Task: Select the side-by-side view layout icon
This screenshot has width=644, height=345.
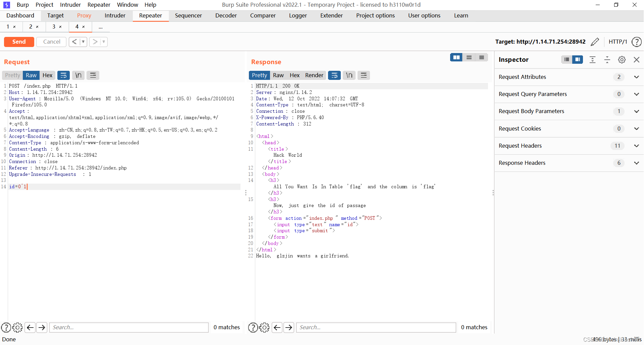Action: click(x=456, y=57)
